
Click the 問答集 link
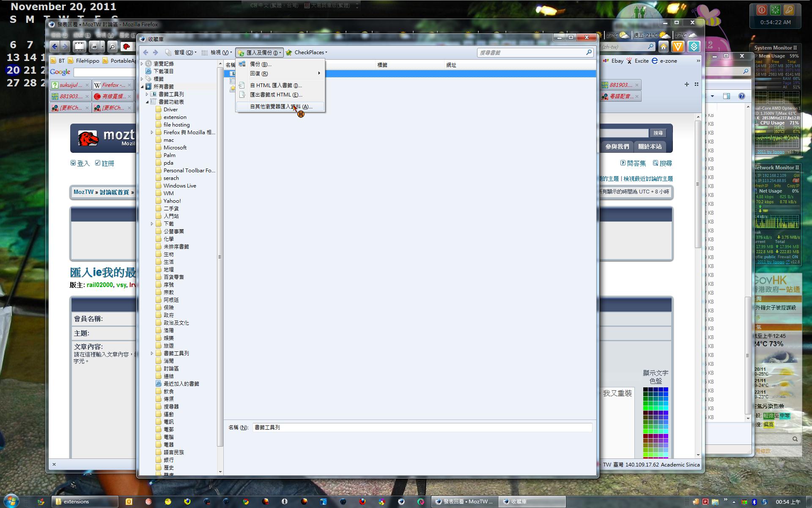636,163
